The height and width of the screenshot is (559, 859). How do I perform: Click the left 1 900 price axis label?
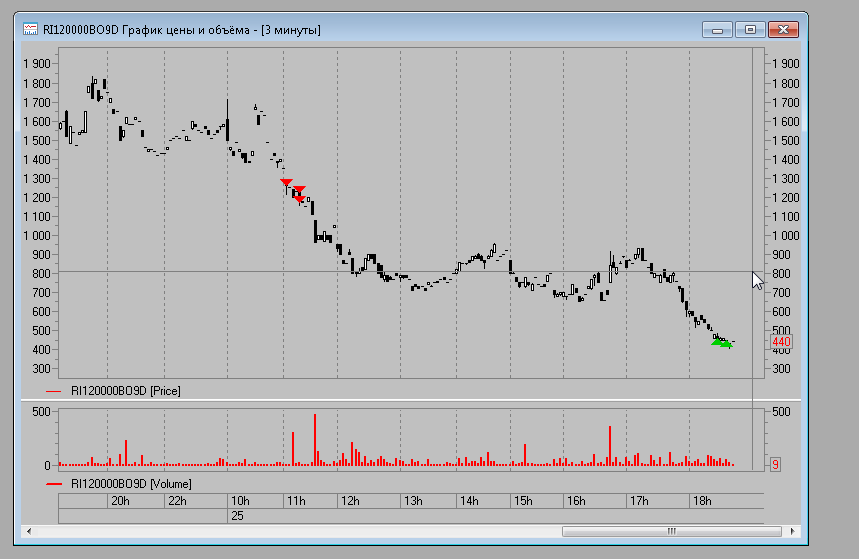tap(37, 64)
